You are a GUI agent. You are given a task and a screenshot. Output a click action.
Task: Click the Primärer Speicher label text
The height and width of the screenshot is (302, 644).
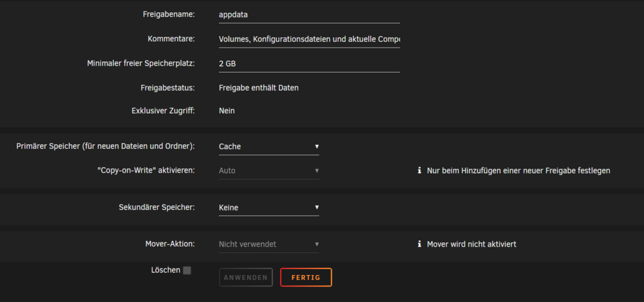pyautogui.click(x=106, y=147)
